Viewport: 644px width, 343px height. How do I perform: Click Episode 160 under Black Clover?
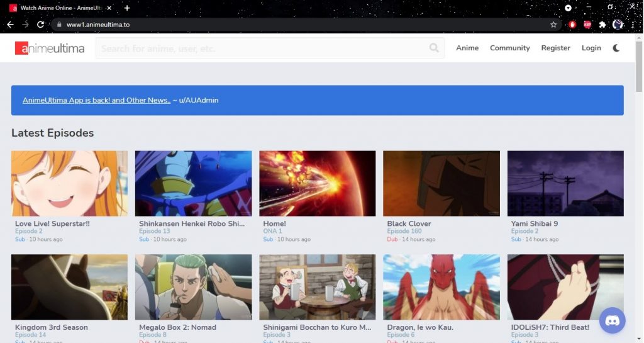(x=404, y=231)
